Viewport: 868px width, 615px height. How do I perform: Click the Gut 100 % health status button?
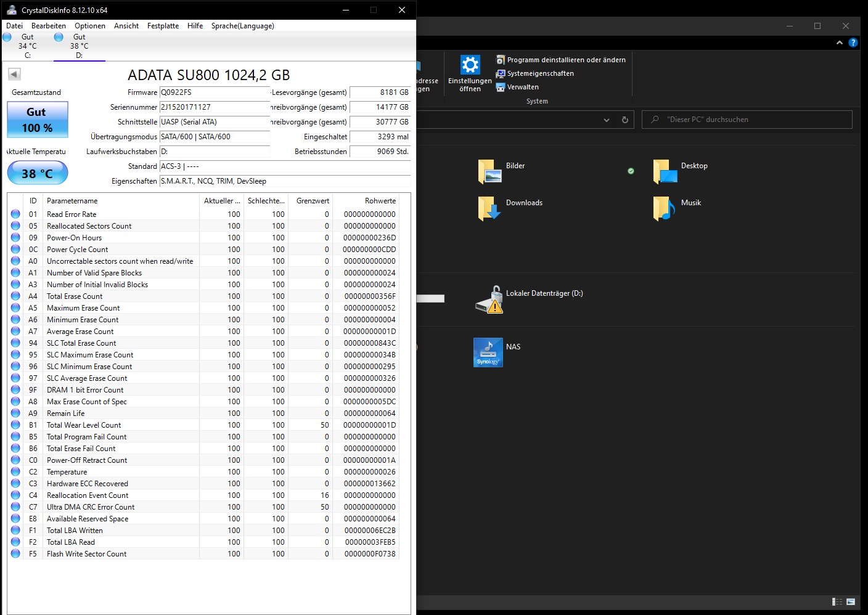point(38,120)
